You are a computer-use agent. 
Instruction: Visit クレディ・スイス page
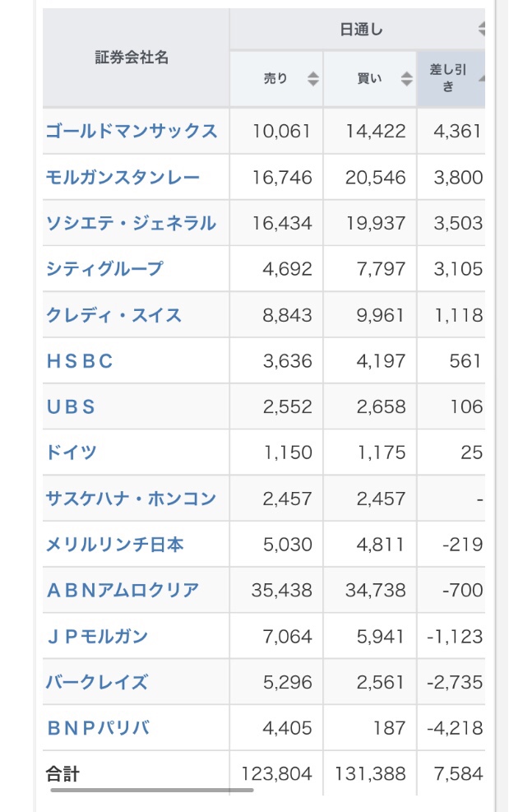(x=114, y=315)
